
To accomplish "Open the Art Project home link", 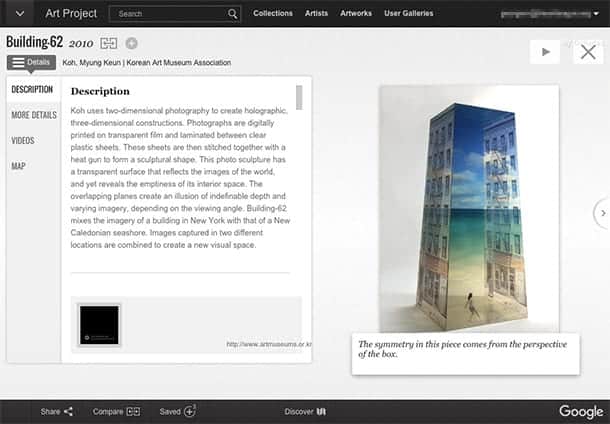I will [x=71, y=14].
